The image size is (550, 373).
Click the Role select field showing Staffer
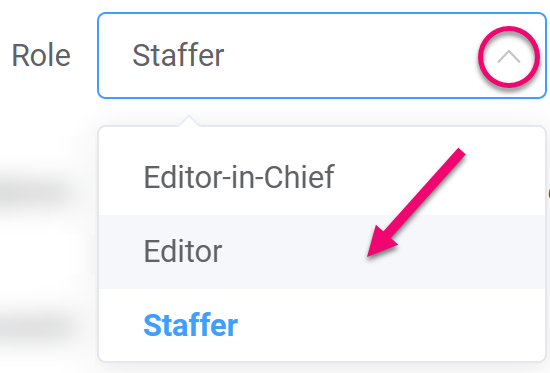point(322,55)
